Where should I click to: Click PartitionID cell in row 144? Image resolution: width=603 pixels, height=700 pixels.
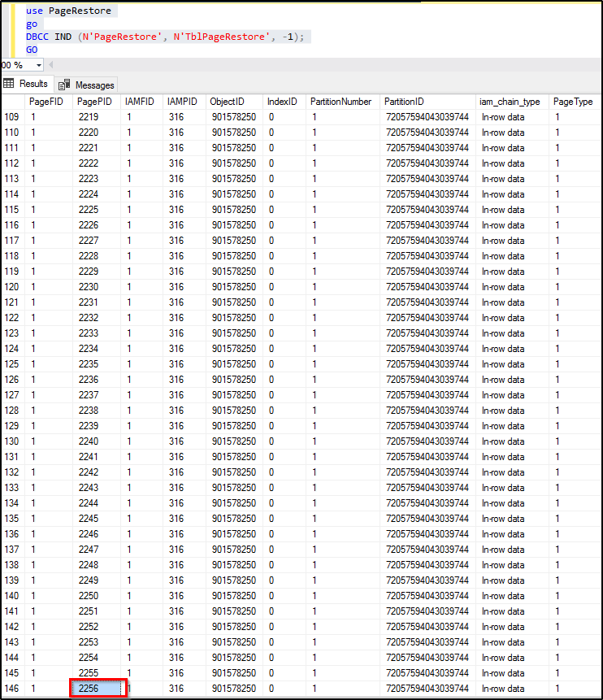(x=427, y=658)
